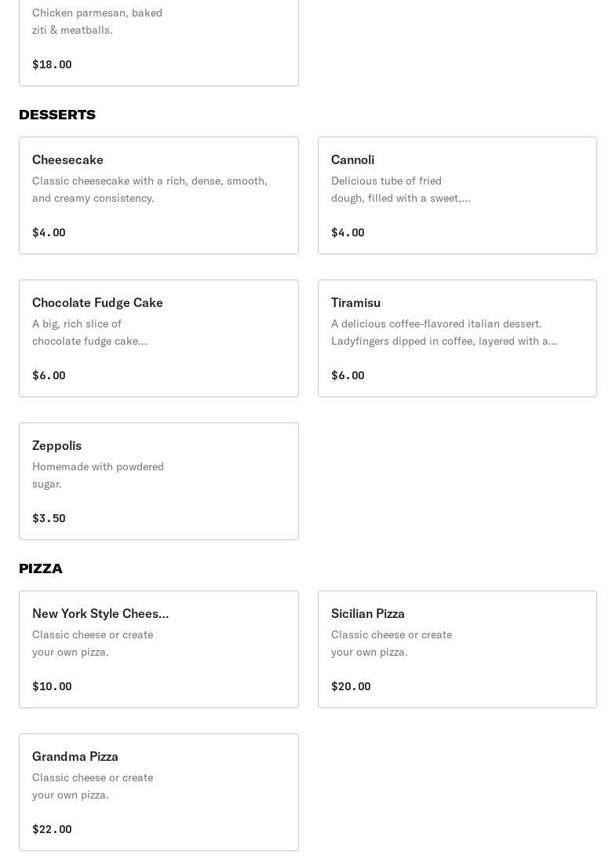Image resolution: width=616 pixels, height=859 pixels.
Task: Click the Chocolate Fudge Cake title
Action: pyautogui.click(x=97, y=303)
